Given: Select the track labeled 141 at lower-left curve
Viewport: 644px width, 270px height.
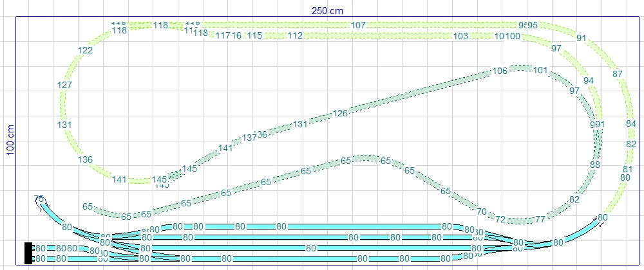Looking at the screenshot, I should point(119,180).
